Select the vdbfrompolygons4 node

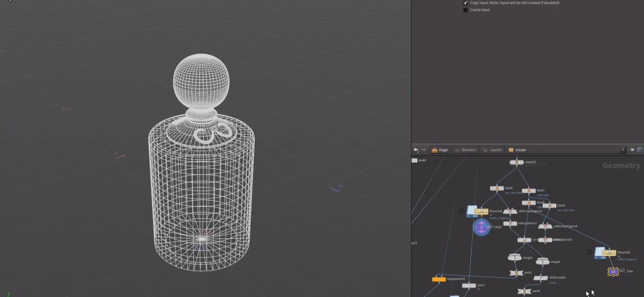click(545, 226)
